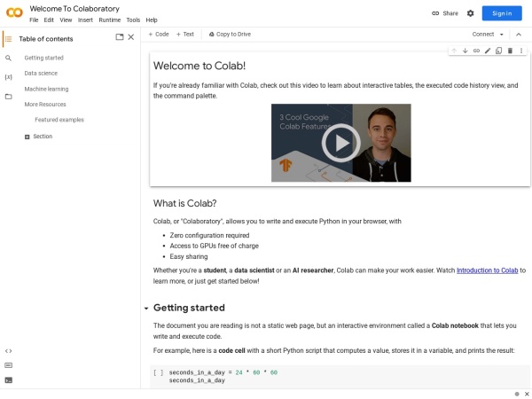Click the Share button
The width and height of the screenshot is (532, 399).
(445, 13)
